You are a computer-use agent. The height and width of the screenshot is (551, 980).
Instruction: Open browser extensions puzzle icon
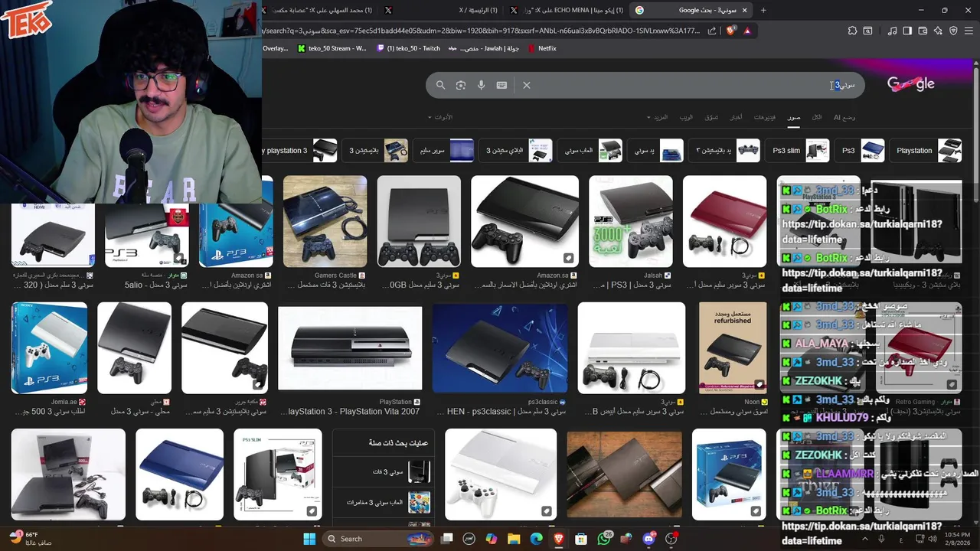[852, 31]
